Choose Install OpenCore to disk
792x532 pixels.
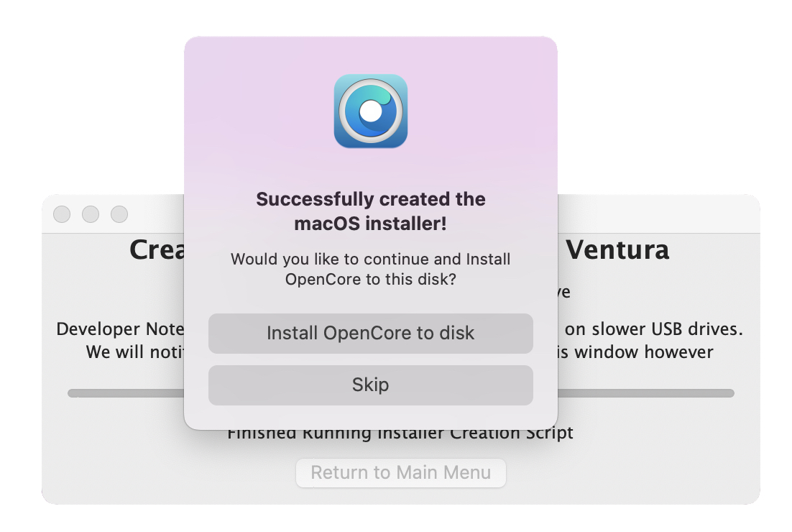click(x=370, y=334)
